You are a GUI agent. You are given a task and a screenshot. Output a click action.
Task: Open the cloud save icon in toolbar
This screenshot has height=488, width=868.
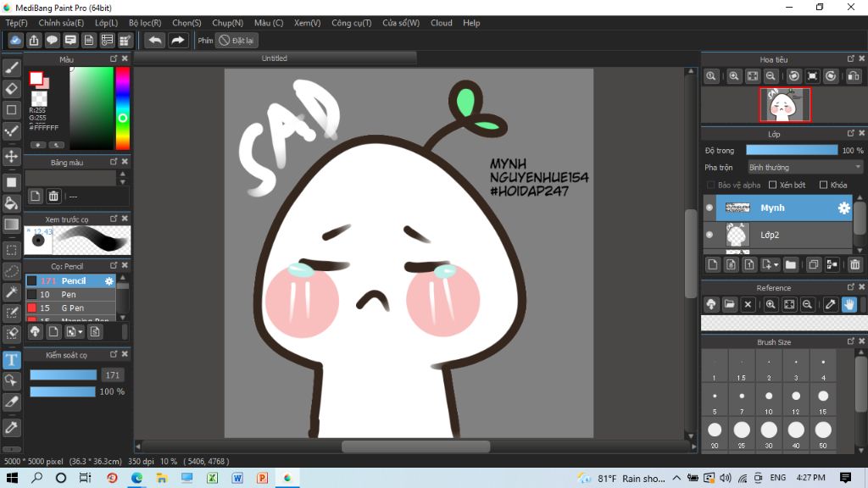coord(15,41)
